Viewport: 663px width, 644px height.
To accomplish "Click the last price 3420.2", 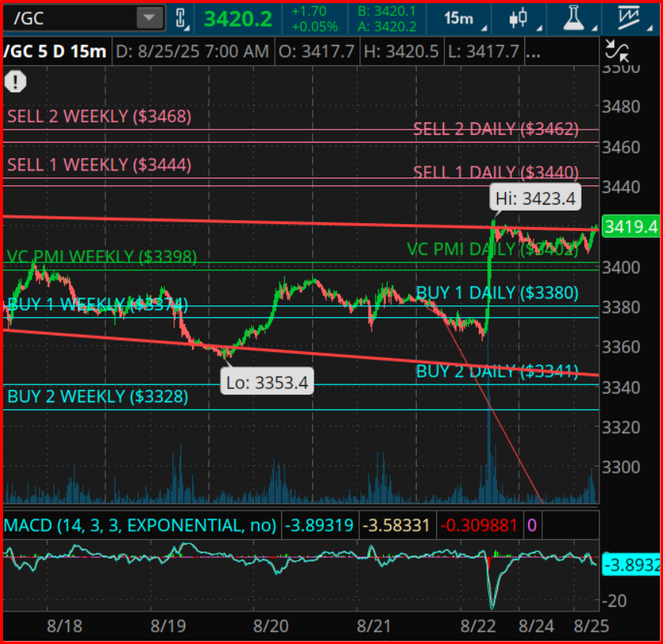I will coord(238,19).
